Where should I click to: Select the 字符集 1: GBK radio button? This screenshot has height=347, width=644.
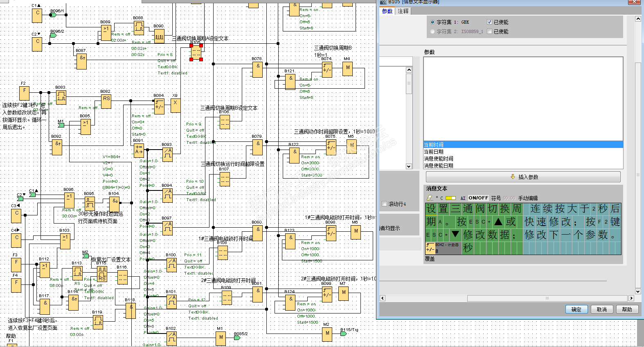click(x=433, y=22)
